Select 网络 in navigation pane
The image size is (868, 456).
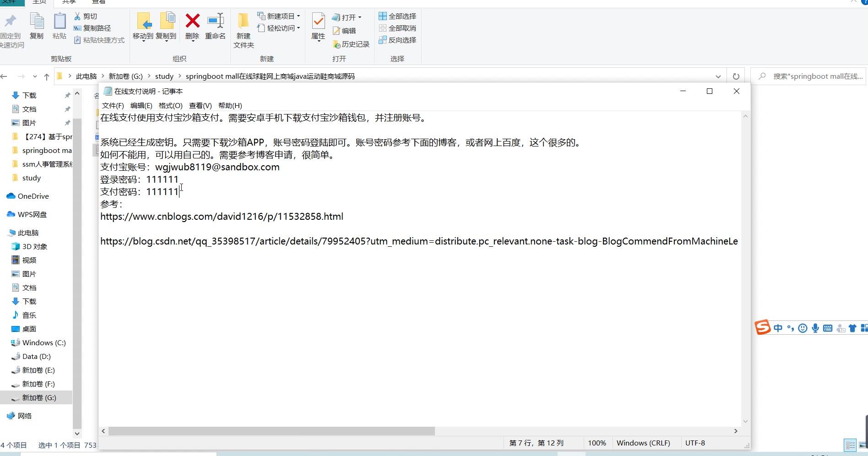point(19,416)
